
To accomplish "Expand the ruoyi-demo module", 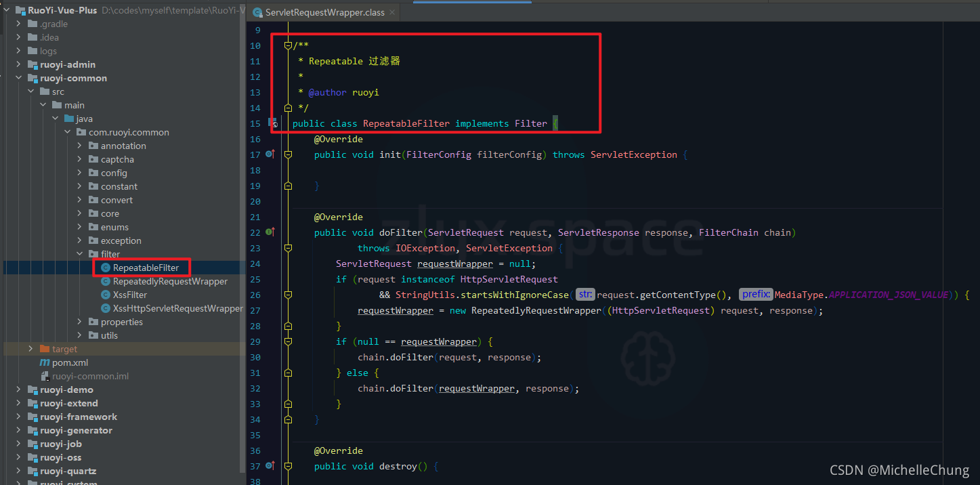I will pyautogui.click(x=18, y=389).
